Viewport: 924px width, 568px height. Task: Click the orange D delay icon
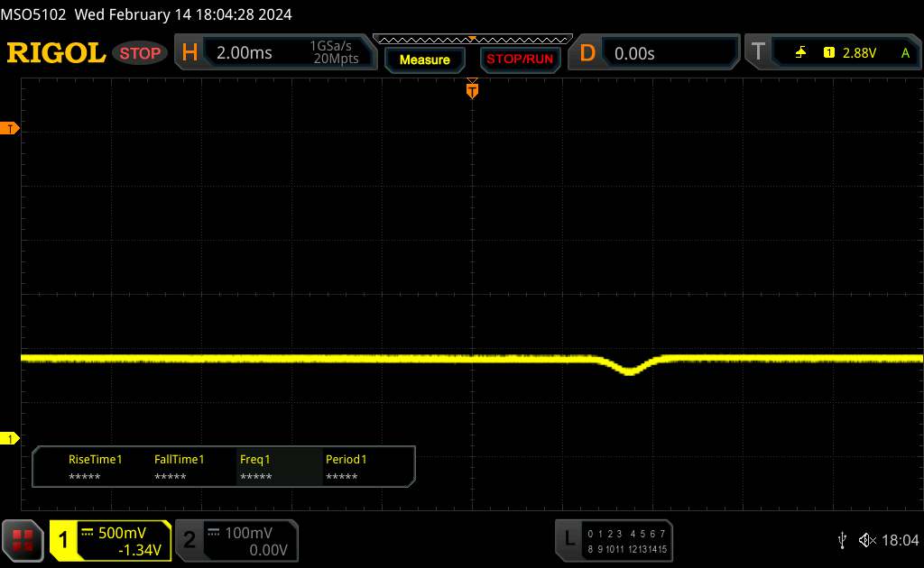coord(587,53)
